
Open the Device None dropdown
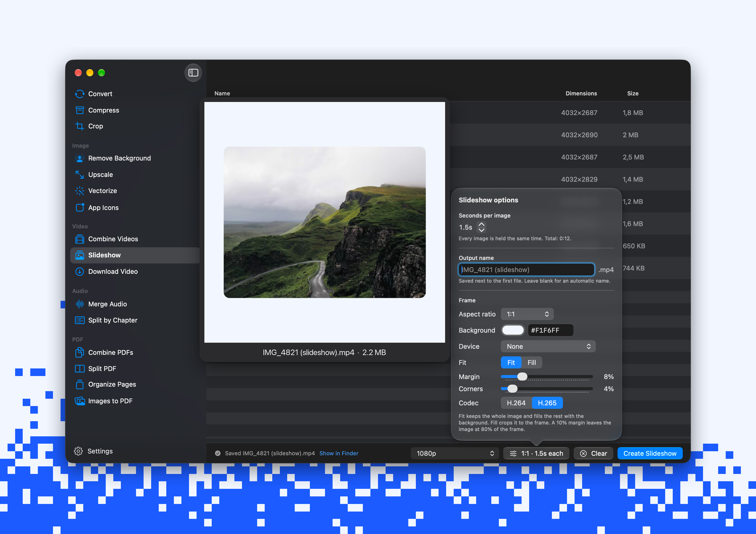click(548, 346)
